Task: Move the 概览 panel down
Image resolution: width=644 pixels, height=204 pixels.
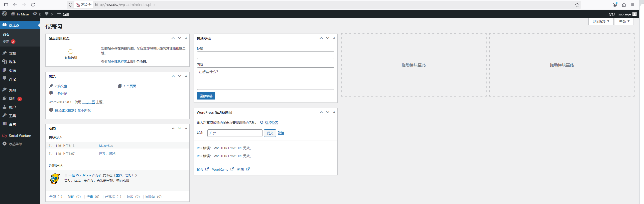Action: click(x=179, y=76)
